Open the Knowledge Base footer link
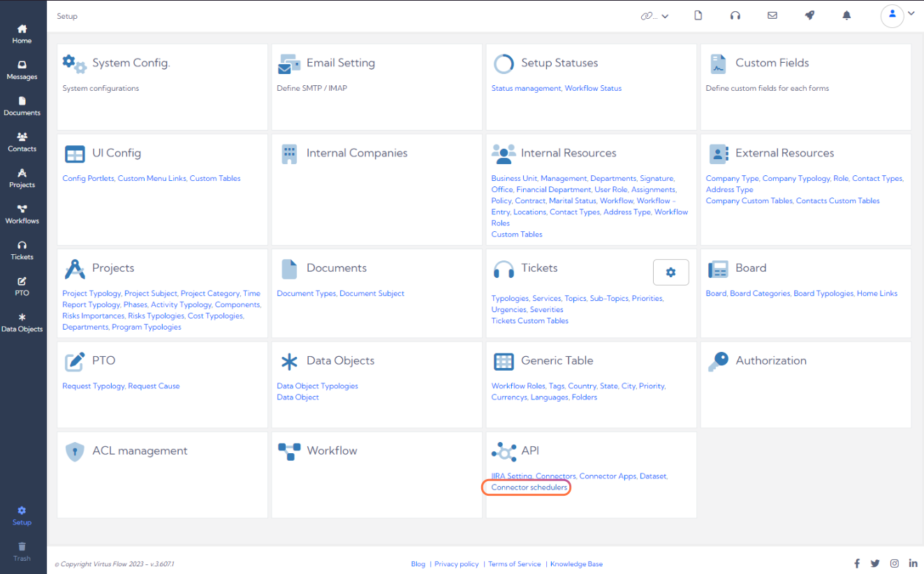 pos(576,564)
